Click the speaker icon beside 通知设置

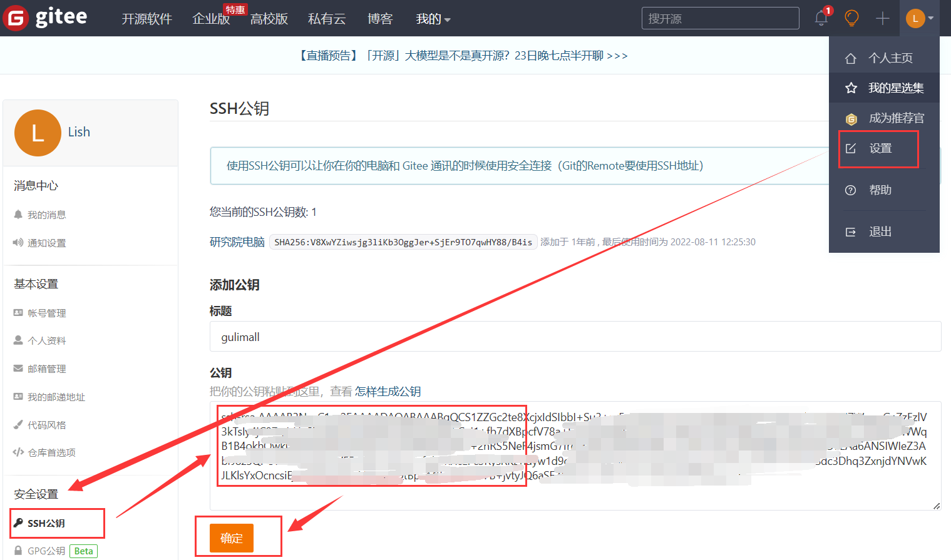click(18, 242)
